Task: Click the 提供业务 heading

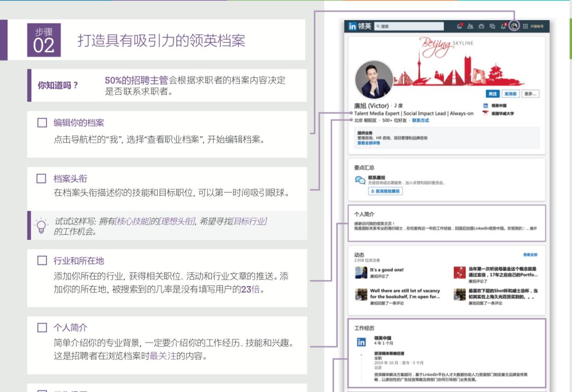Action: pyautogui.click(x=365, y=133)
